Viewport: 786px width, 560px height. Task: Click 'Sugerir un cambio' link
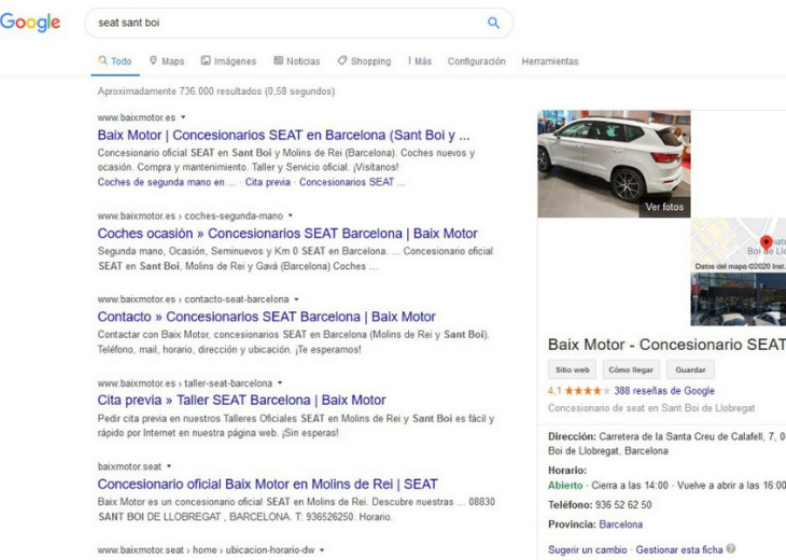(x=587, y=550)
